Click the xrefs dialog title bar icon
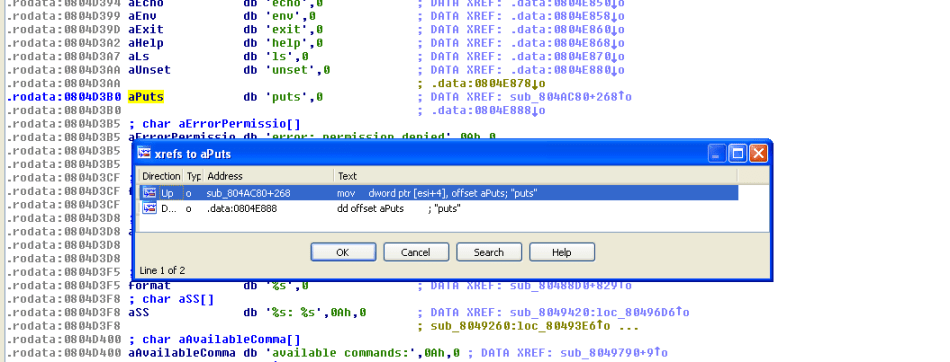950x362 pixels. pyautogui.click(x=144, y=153)
